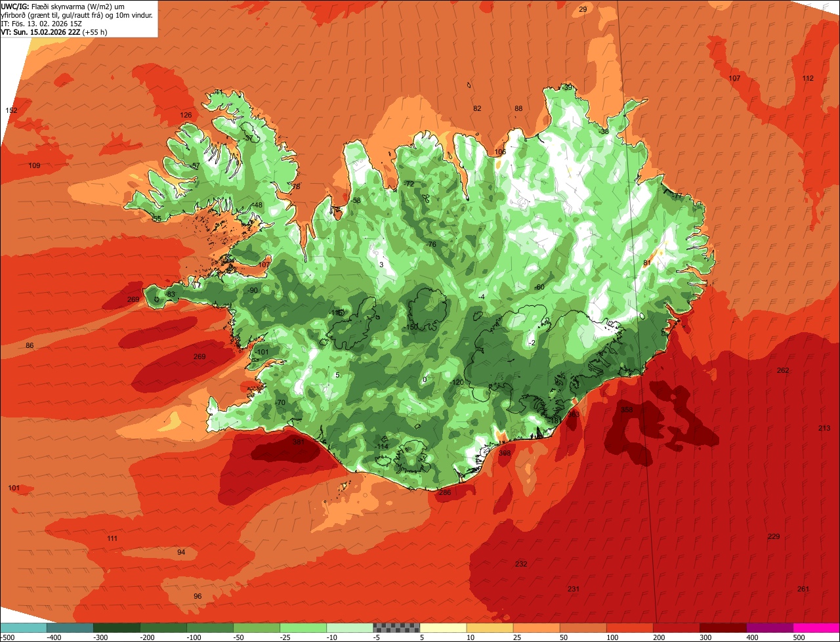The width and height of the screenshot is (840, 642).
Task: Select the checkered -5 to 5 legend swatch
Action: 396,628
